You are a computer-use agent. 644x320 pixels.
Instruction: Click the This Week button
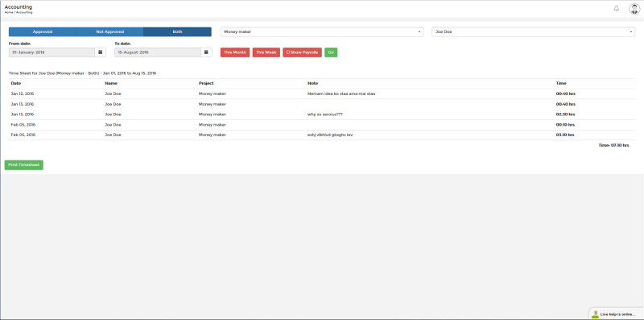coord(266,52)
